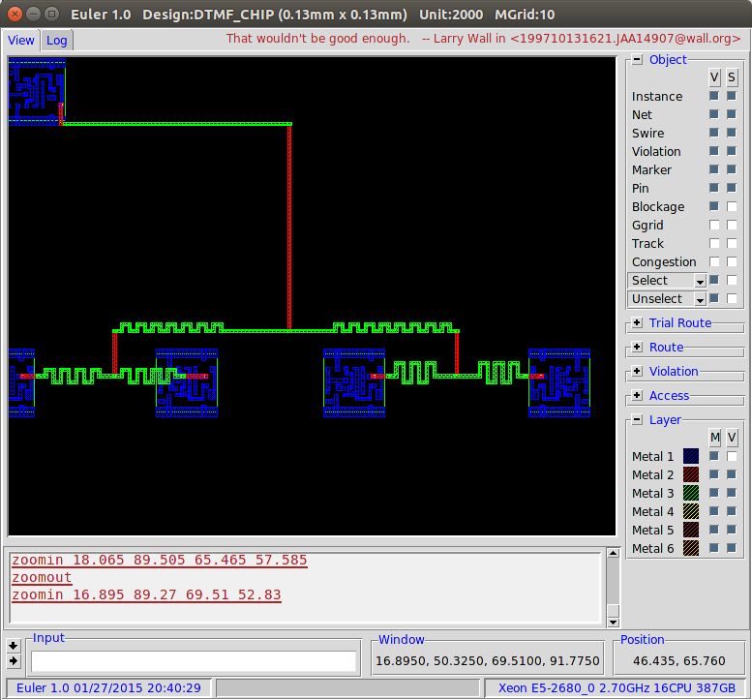Click the command Input field
Viewport: 752px width, 700px height.
tap(194, 661)
